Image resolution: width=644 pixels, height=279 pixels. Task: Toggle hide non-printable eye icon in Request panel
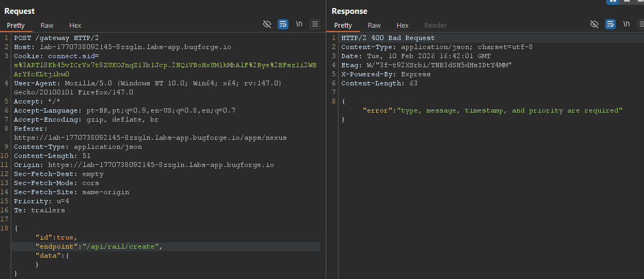(x=267, y=24)
